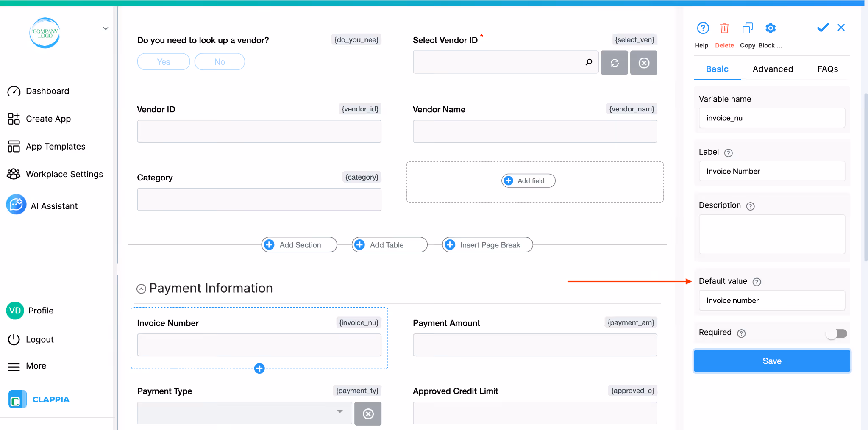
Task: Open the Help icon in the field panel
Action: [703, 28]
